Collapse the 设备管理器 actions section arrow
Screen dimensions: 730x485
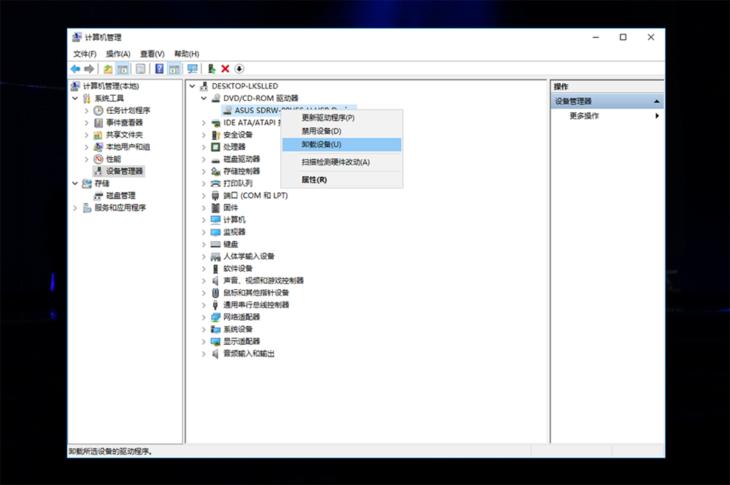tap(656, 101)
